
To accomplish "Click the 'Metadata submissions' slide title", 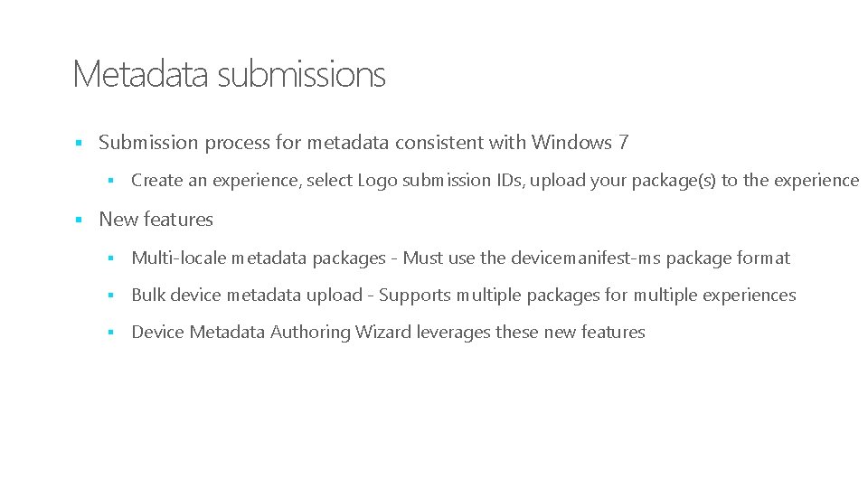I will point(229,74).
